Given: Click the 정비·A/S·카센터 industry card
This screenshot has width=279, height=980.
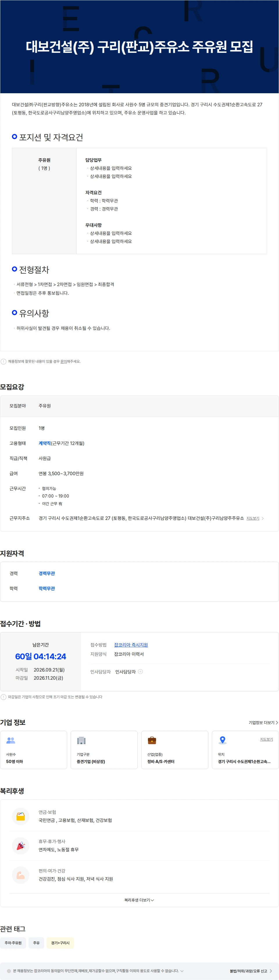Looking at the screenshot, I should point(175,750).
